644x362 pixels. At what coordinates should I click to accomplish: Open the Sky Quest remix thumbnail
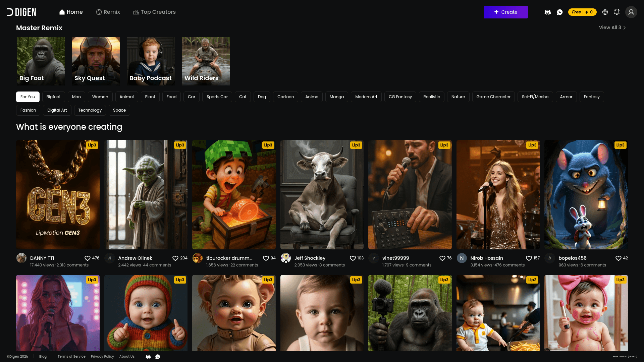[x=96, y=61]
